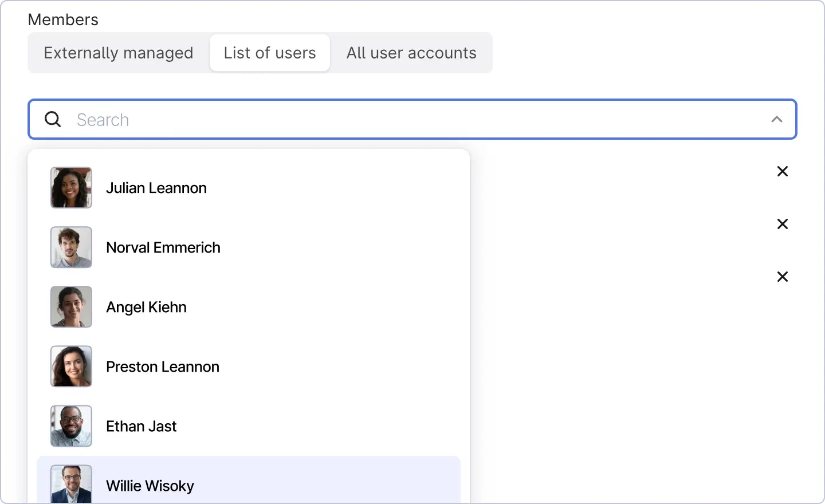Viewport: 825px width, 504px height.
Task: Pick Norval Emmerich from the dropdown
Action: point(249,247)
